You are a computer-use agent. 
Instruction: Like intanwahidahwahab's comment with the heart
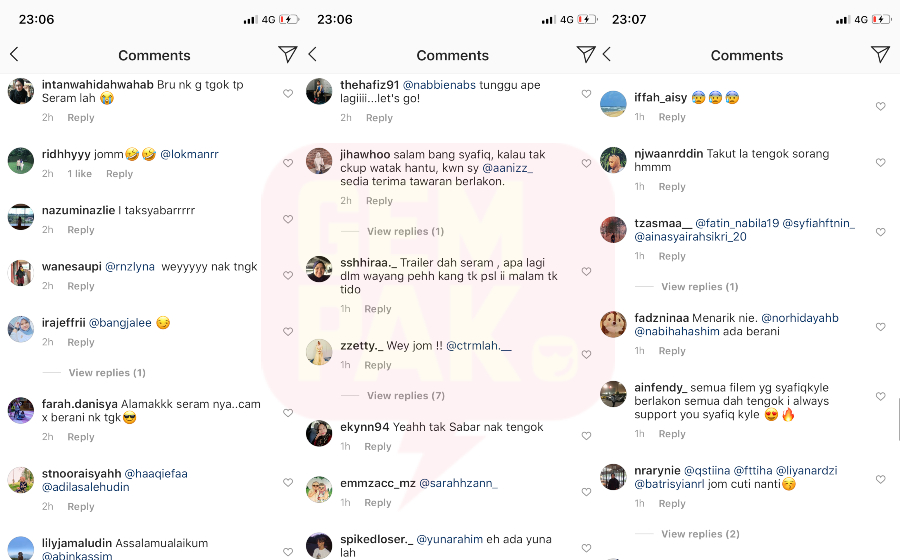point(288,94)
